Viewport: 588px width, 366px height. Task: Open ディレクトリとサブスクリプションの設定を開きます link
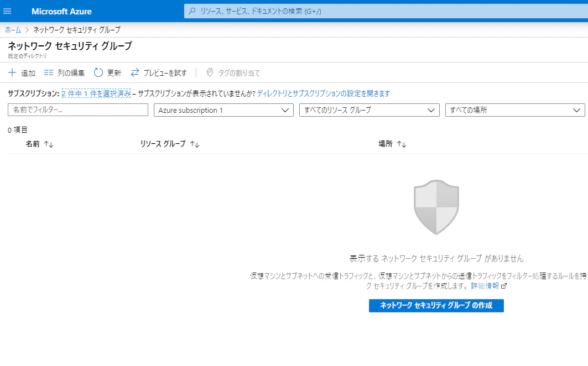[323, 93]
